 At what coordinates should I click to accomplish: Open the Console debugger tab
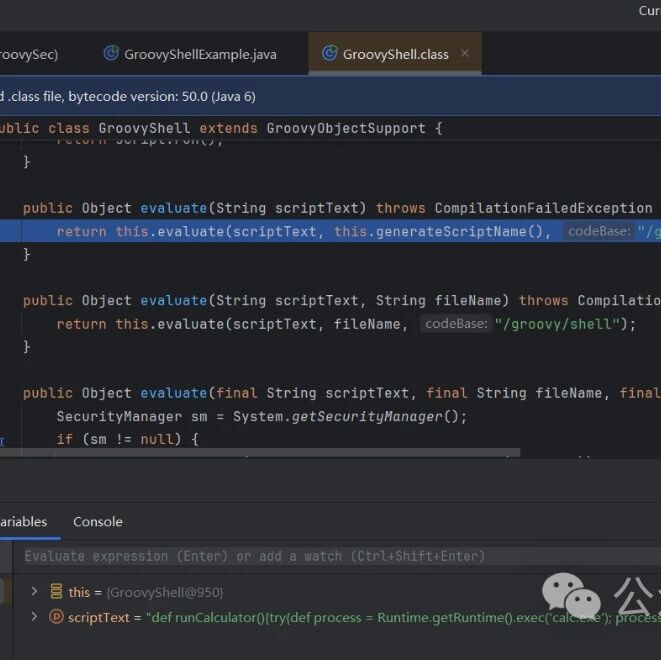pos(98,522)
